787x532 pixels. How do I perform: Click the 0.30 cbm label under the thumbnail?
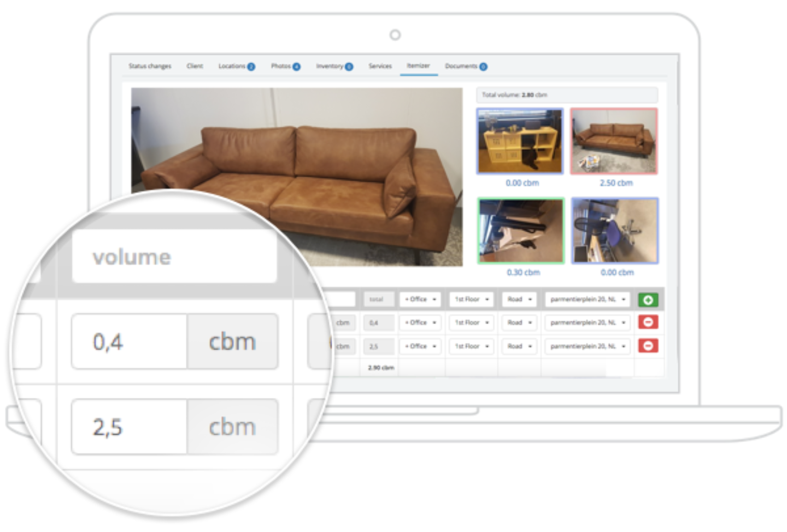pyautogui.click(x=523, y=273)
